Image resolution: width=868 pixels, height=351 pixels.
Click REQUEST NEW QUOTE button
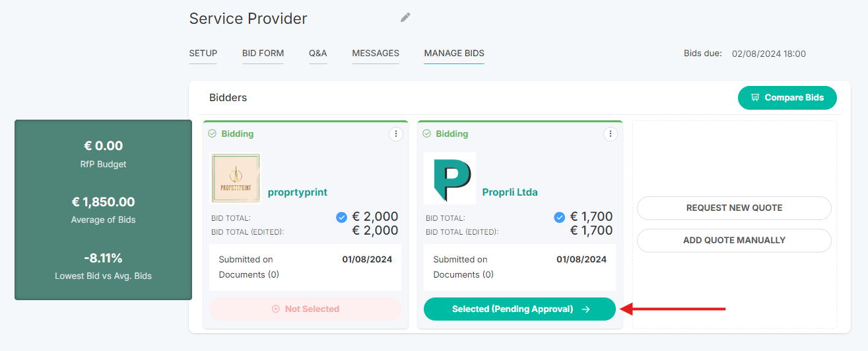point(734,208)
